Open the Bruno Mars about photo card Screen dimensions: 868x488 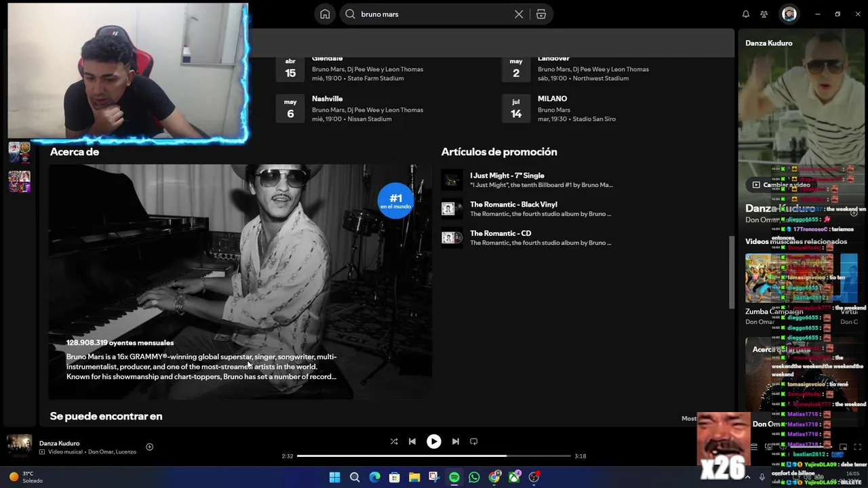pyautogui.click(x=240, y=281)
